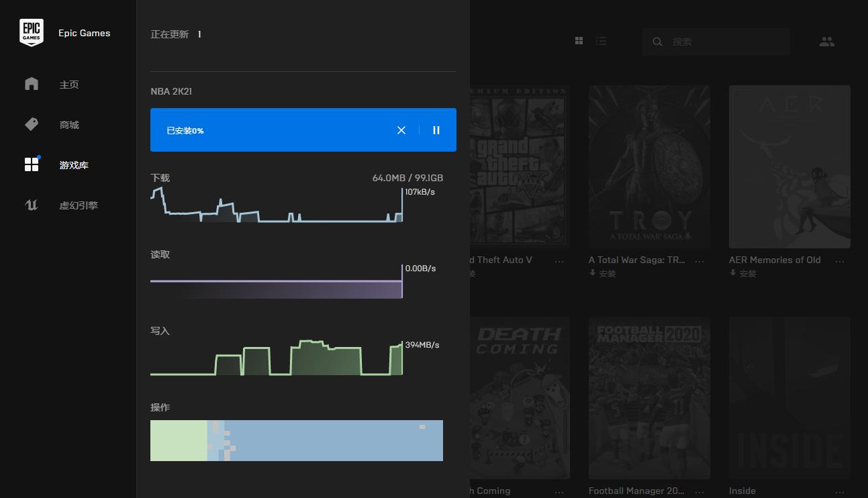The height and width of the screenshot is (498, 868).
Task: Open options menu for A Total War Saga
Action: coord(700,261)
